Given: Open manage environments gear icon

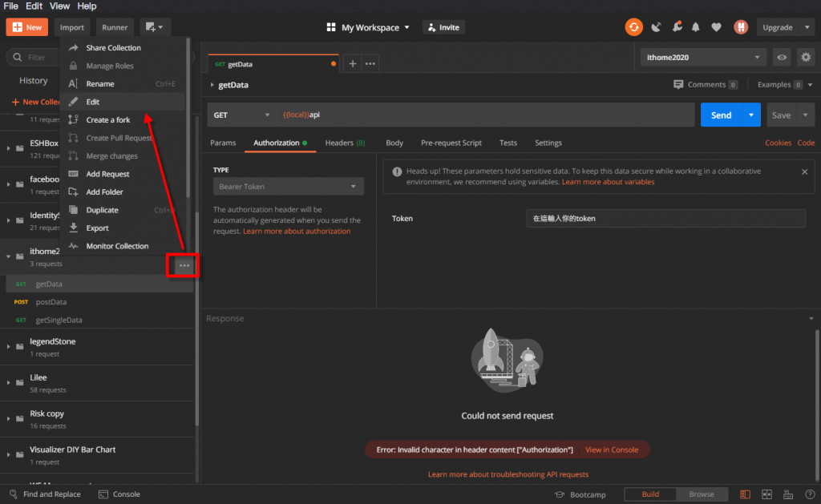Looking at the screenshot, I should tap(806, 58).
